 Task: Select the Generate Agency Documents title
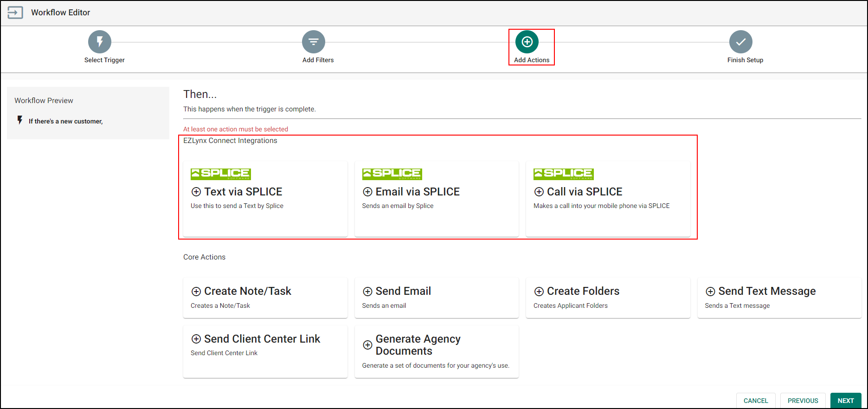pyautogui.click(x=418, y=345)
